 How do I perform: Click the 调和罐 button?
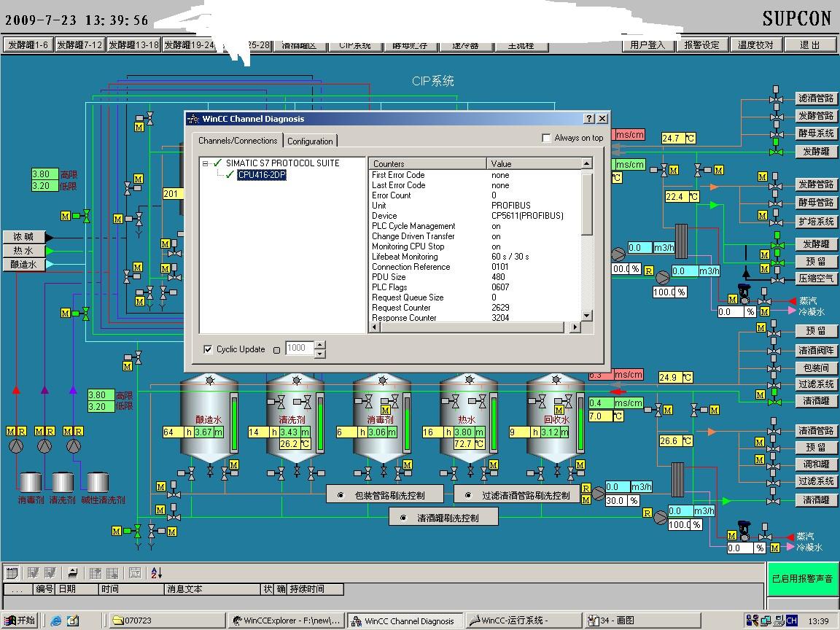pos(816,464)
